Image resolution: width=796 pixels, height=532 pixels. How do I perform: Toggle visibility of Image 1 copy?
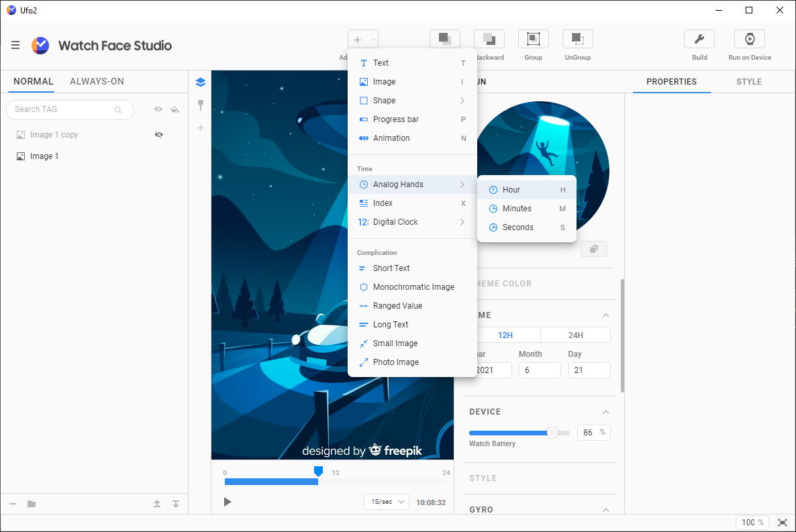tap(159, 135)
